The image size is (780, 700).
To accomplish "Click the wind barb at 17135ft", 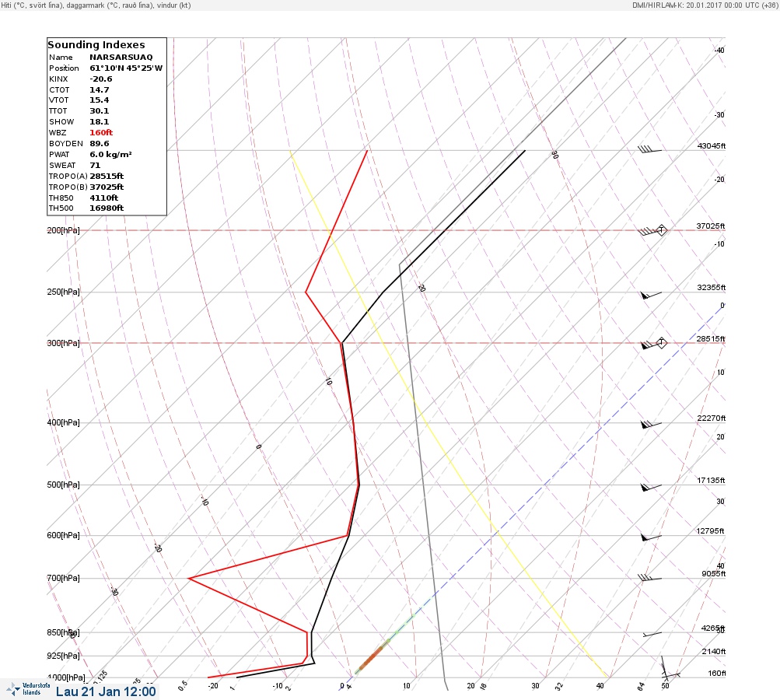I will coord(651,487).
